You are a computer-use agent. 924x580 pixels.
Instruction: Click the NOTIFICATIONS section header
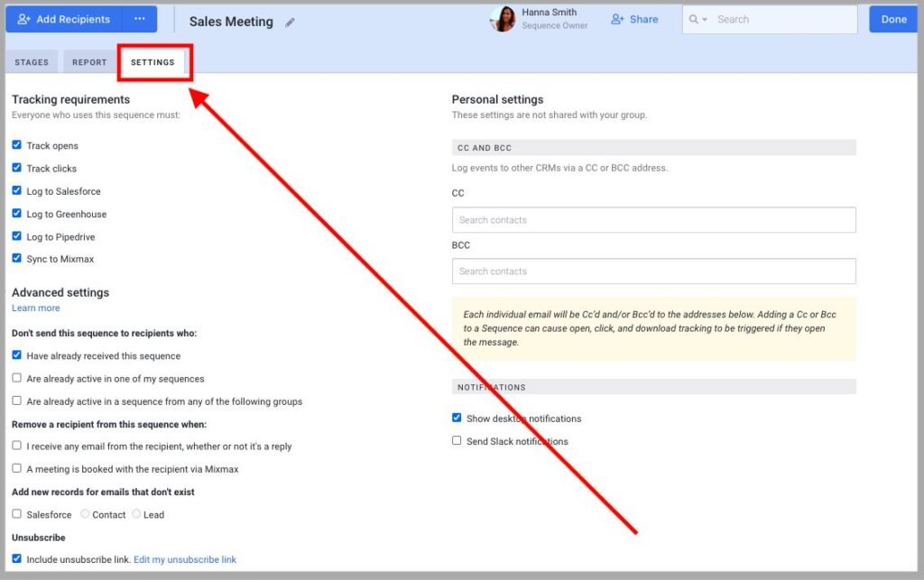653,387
